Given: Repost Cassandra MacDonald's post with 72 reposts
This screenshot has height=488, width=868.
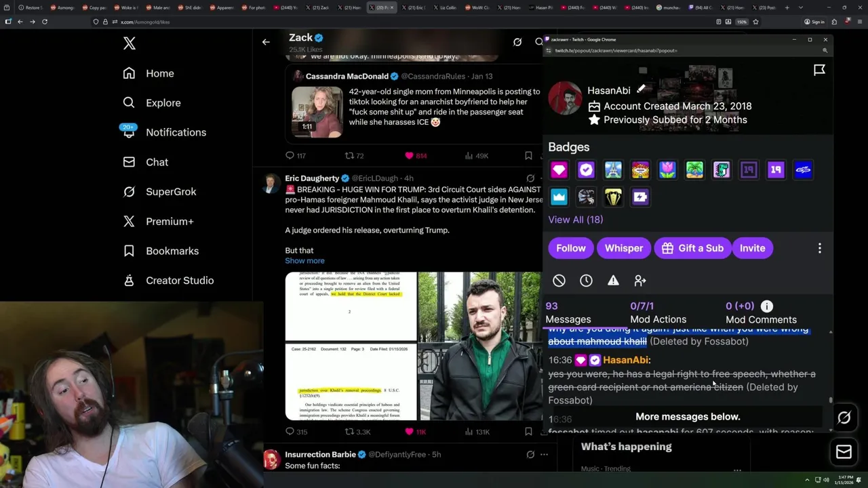Looking at the screenshot, I should [x=355, y=156].
